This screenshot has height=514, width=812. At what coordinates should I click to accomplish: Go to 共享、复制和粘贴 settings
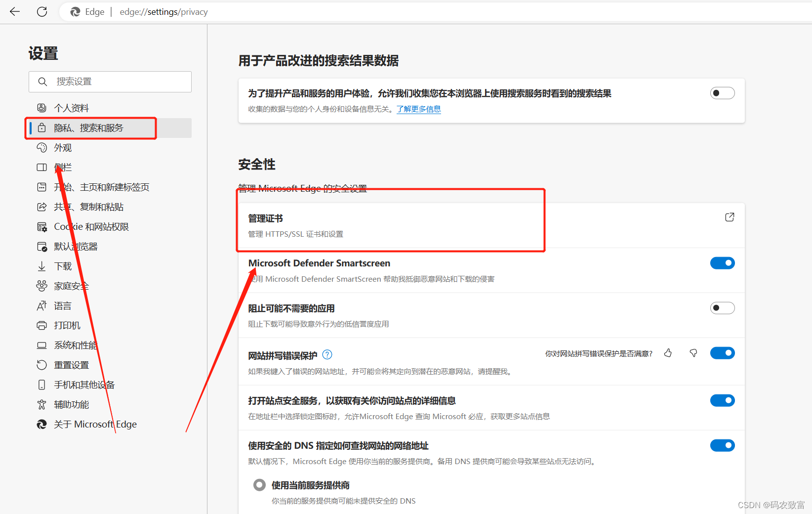click(x=110, y=207)
